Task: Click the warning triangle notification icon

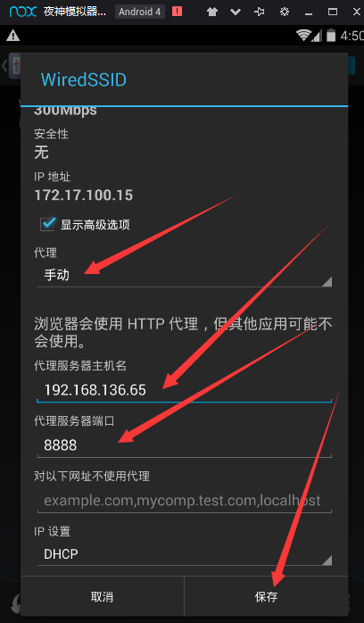Action: click(12, 36)
